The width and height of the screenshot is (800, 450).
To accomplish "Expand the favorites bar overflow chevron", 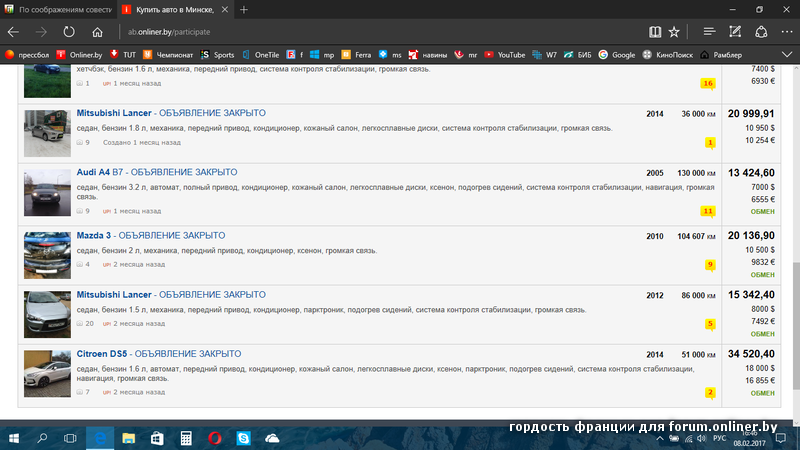I will pos(787,55).
